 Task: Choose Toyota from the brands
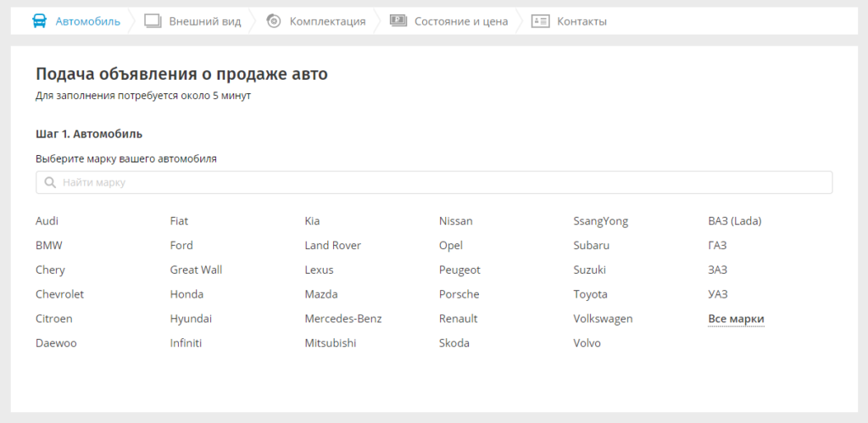(591, 294)
